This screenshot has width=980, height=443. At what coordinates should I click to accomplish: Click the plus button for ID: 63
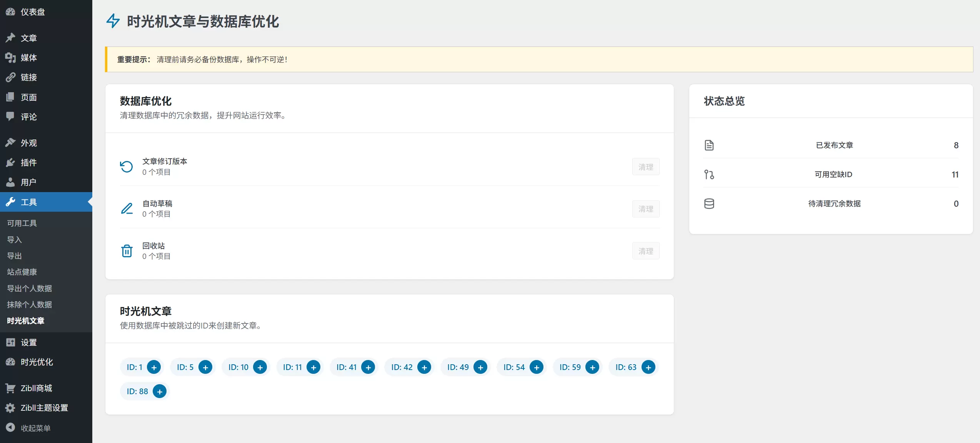[x=648, y=367]
